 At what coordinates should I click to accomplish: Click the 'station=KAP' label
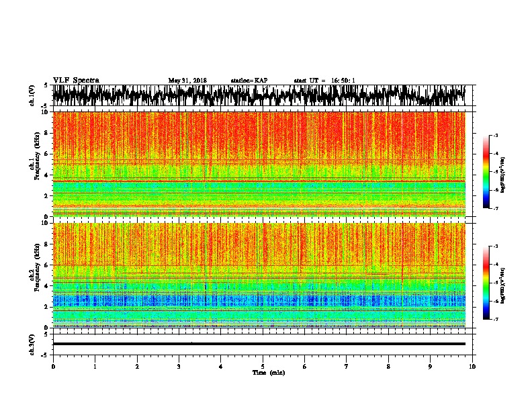249,81
